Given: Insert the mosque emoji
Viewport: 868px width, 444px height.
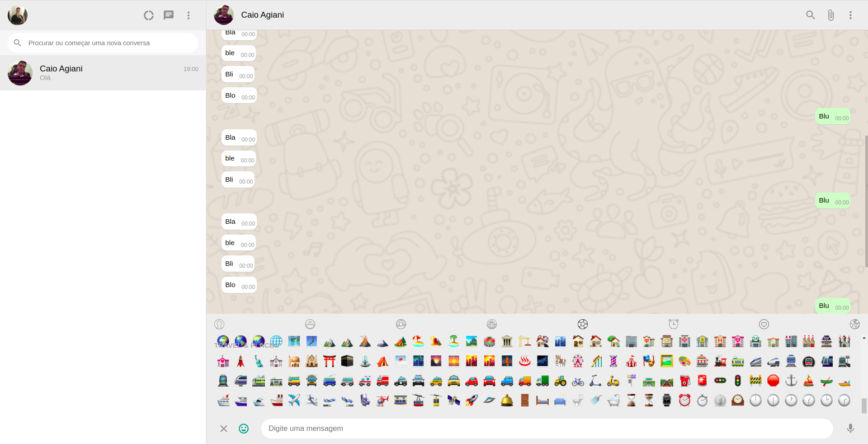Looking at the screenshot, I should (294, 361).
